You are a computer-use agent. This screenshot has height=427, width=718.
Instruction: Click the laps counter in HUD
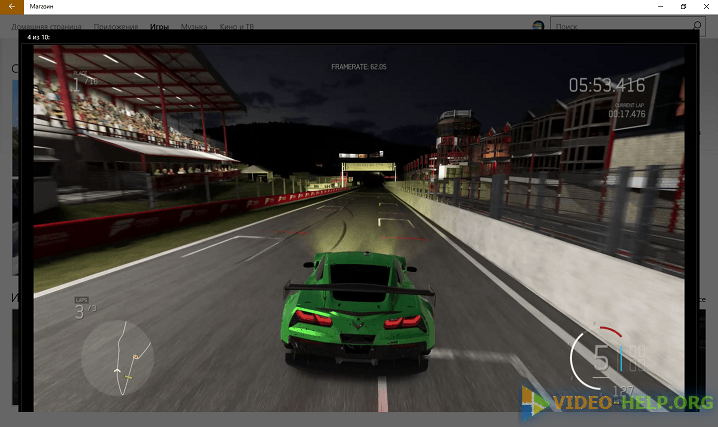coord(84,310)
